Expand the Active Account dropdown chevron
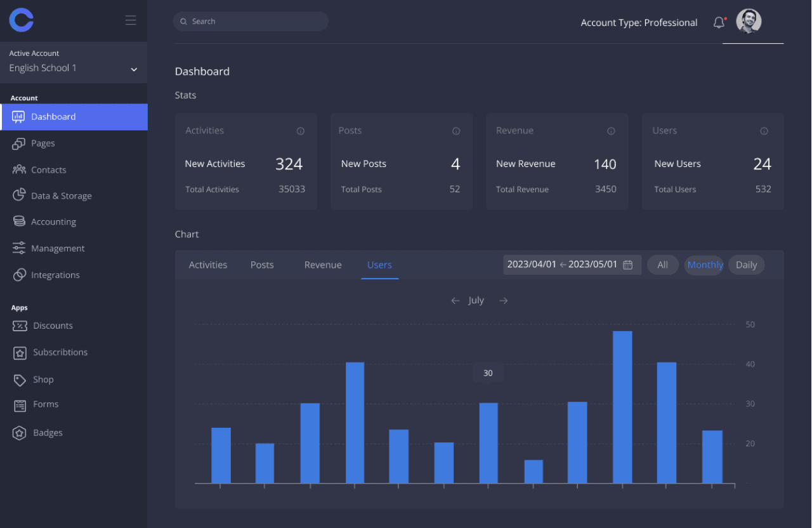The width and height of the screenshot is (812, 528). click(134, 69)
